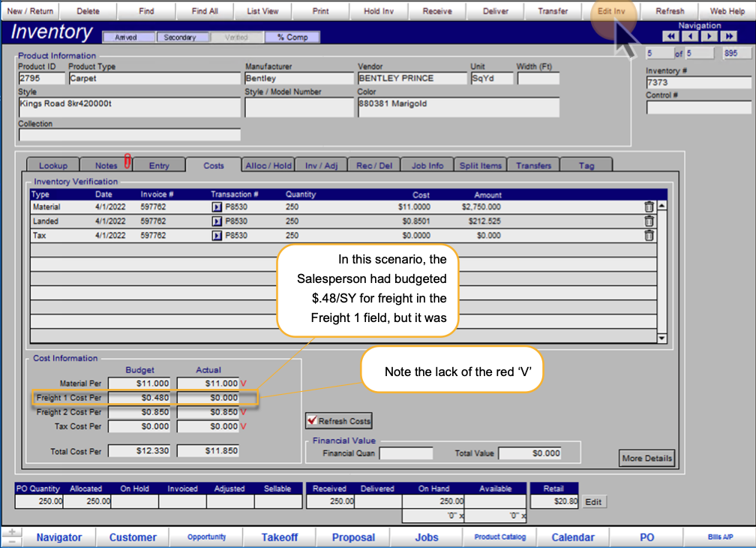Click the trash icon on Landed row
The width and height of the screenshot is (756, 548).
(649, 221)
